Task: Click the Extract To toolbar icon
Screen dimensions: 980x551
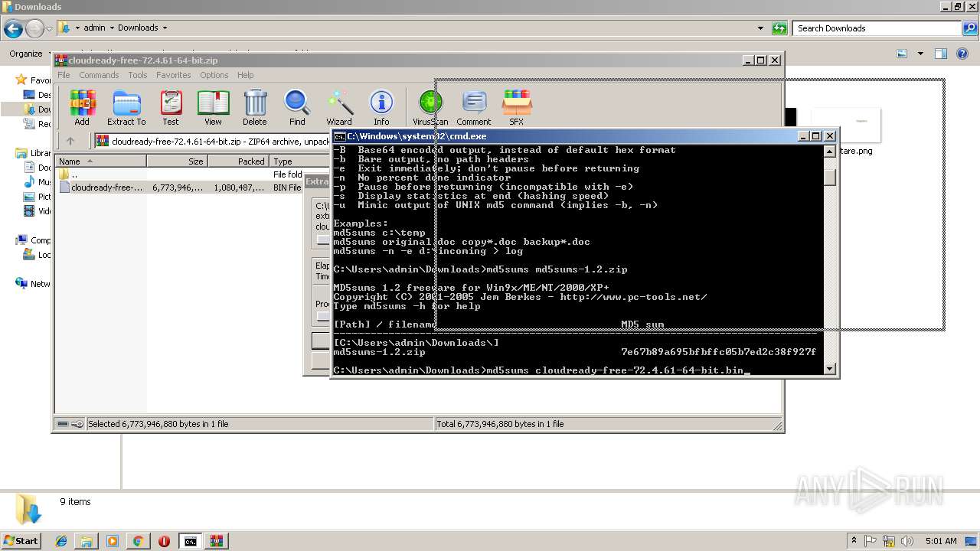Action: point(126,107)
